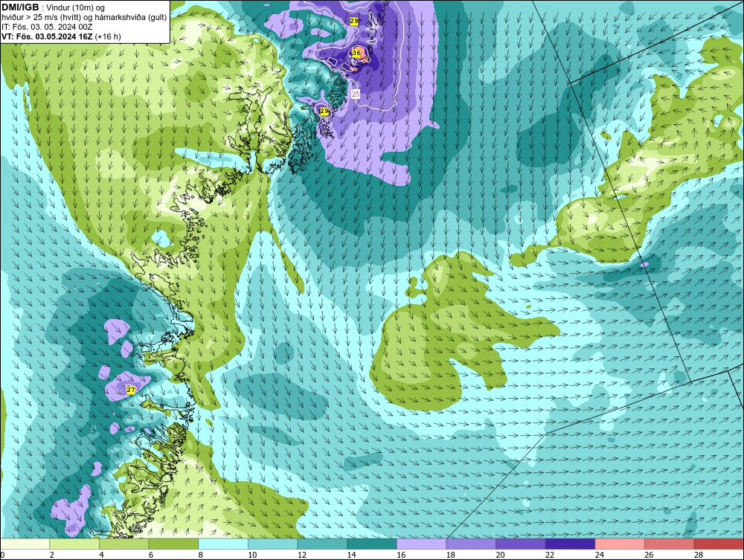The width and height of the screenshot is (744, 560).
Task: Pick the 8–10 m/s pale cyan legend swatch
Action: 223,544
